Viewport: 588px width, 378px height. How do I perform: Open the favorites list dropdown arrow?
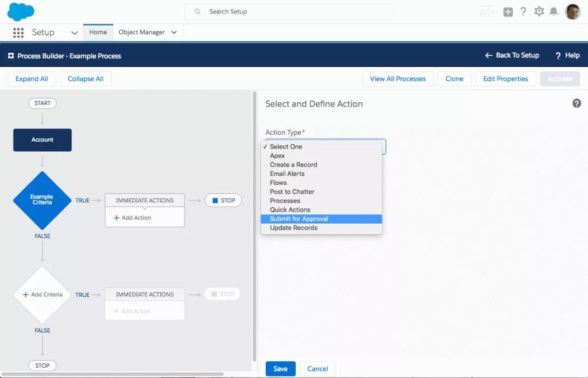tap(493, 12)
